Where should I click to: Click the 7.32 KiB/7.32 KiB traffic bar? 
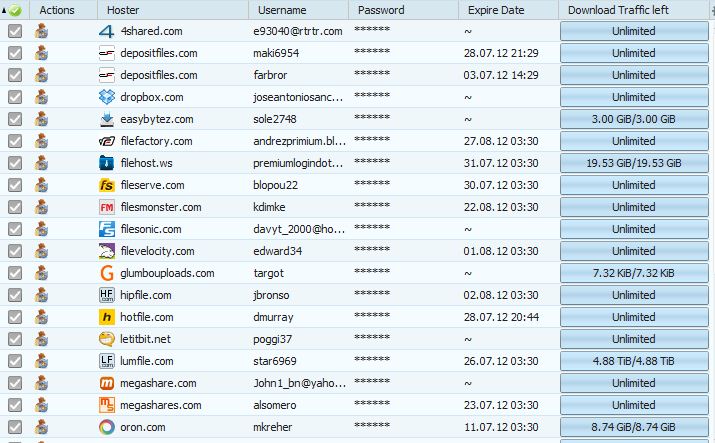[x=634, y=273]
